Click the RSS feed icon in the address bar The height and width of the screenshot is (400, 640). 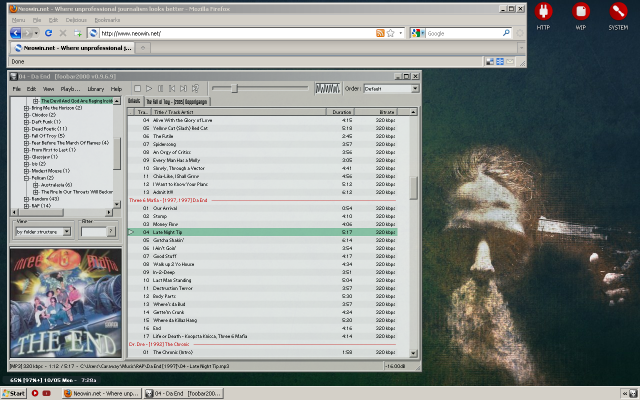(x=380, y=33)
